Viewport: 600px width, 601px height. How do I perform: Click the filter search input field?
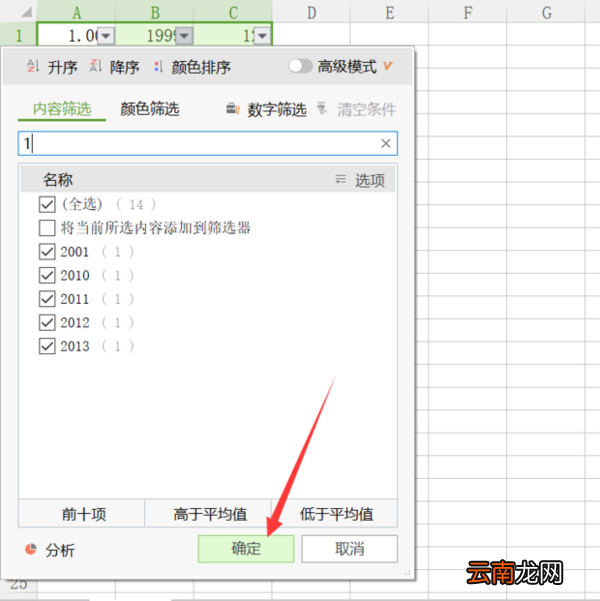click(x=207, y=143)
